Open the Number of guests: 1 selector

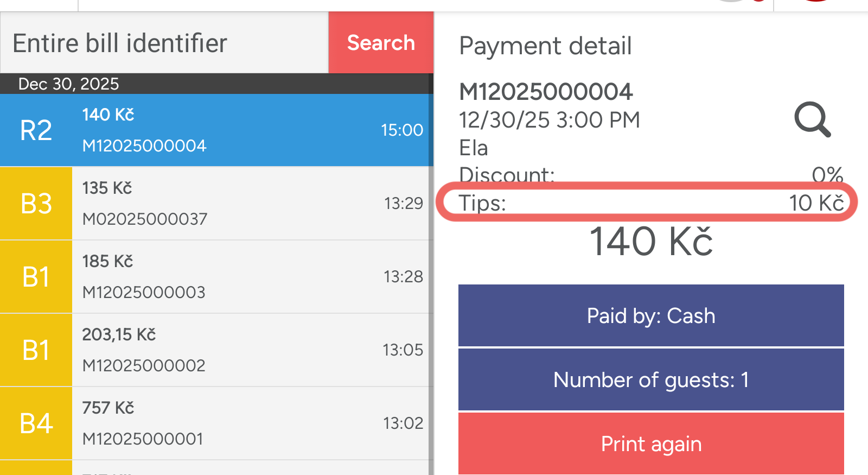pyautogui.click(x=651, y=379)
